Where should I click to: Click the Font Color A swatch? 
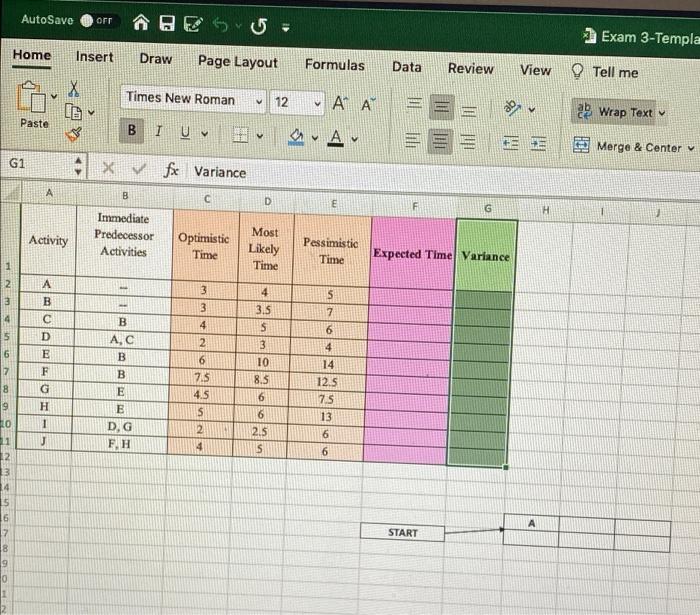[336, 138]
